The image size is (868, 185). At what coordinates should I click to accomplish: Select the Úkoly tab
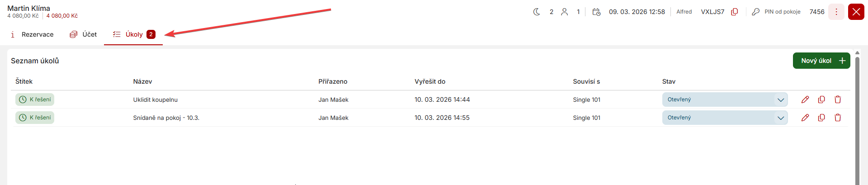133,34
